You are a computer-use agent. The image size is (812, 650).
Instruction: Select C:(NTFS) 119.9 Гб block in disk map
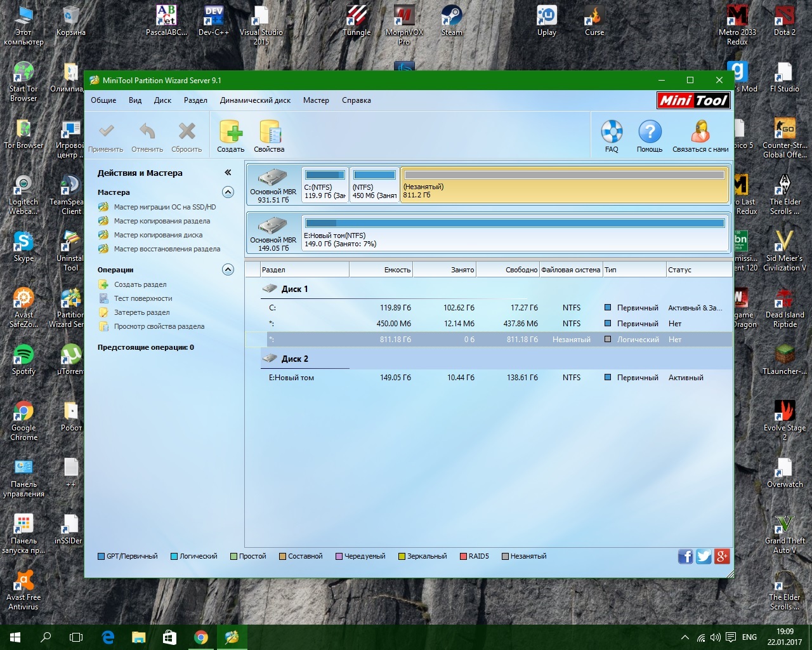(x=325, y=185)
